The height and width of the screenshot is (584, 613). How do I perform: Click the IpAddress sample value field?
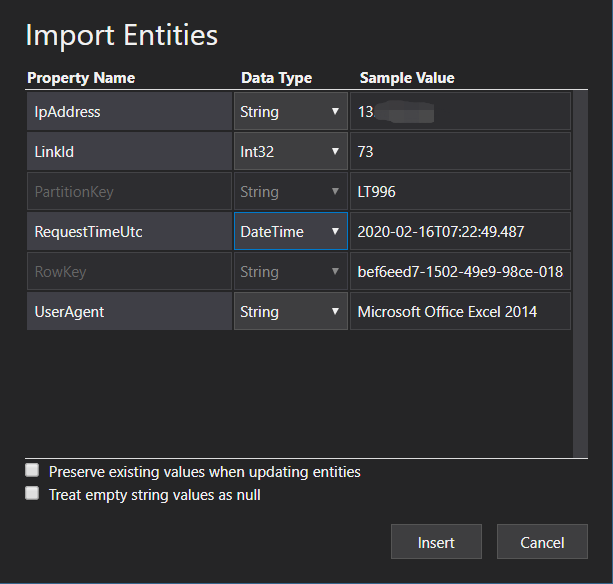click(460, 112)
